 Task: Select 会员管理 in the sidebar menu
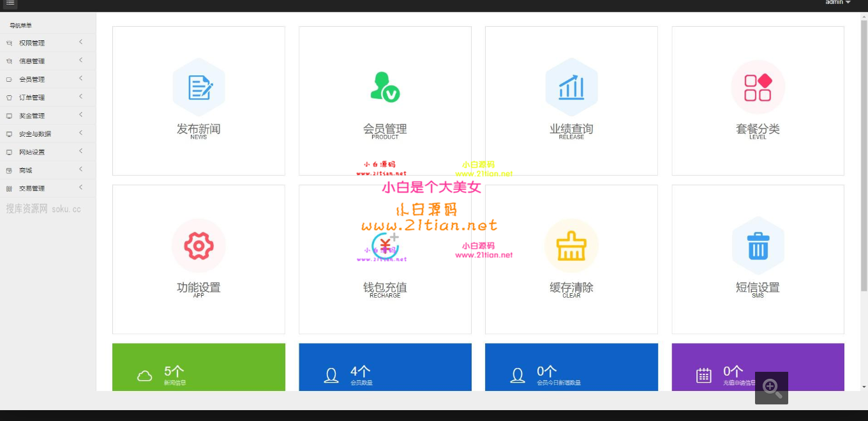(32, 79)
